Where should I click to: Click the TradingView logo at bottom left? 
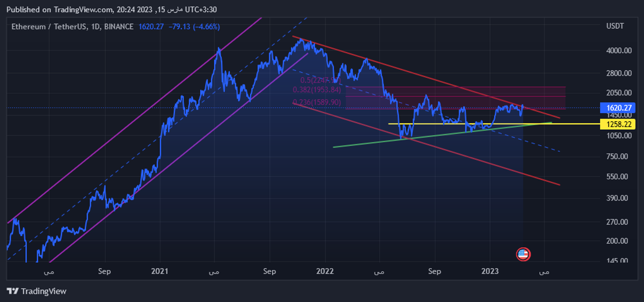pyautogui.click(x=36, y=291)
